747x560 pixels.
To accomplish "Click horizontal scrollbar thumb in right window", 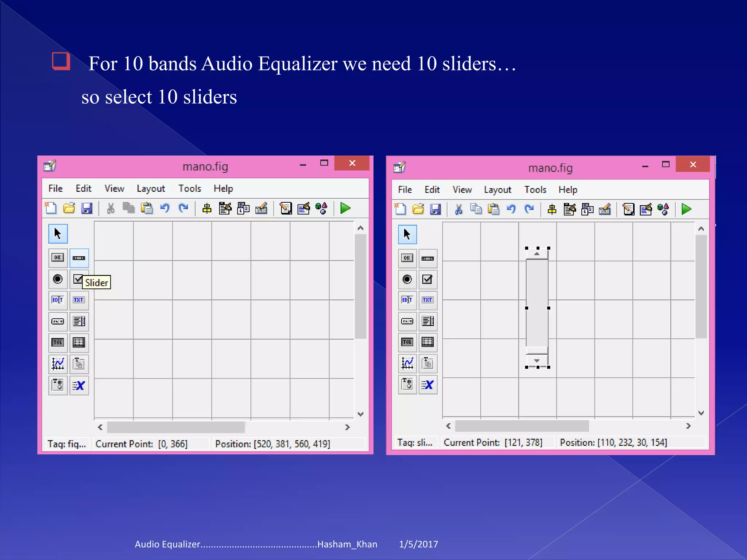I will [x=522, y=426].
